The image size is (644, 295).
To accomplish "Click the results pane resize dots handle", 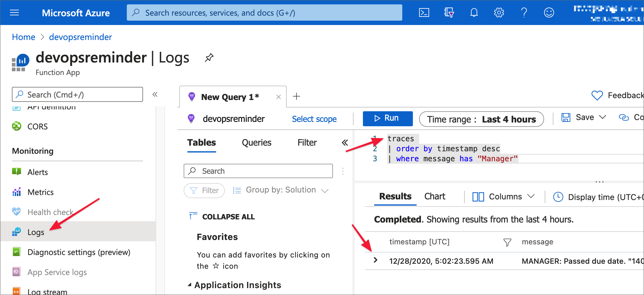I will click(599, 182).
